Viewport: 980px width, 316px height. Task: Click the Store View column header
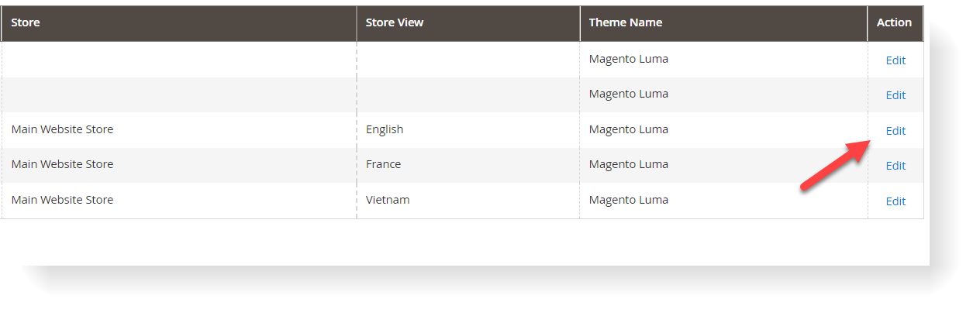[395, 22]
